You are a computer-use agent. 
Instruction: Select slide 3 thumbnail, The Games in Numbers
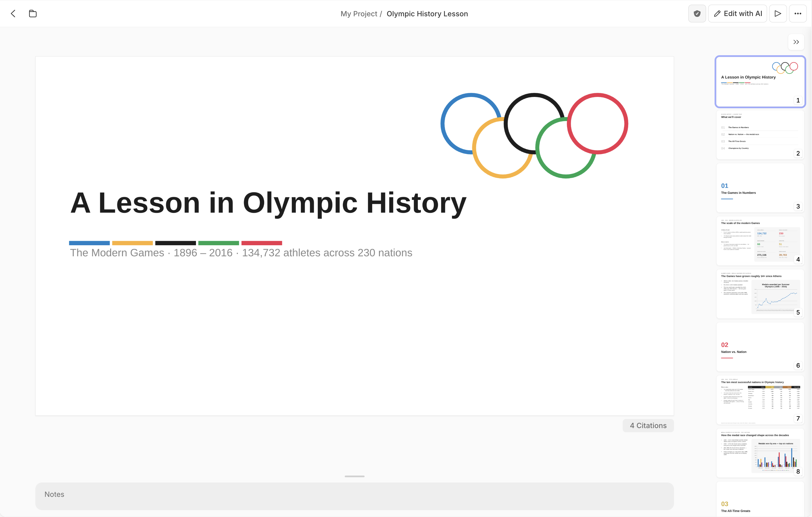(x=760, y=188)
